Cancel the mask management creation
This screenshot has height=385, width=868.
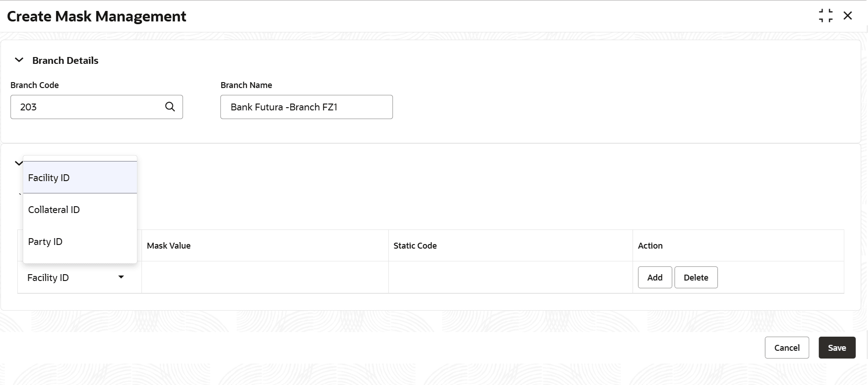(x=787, y=348)
